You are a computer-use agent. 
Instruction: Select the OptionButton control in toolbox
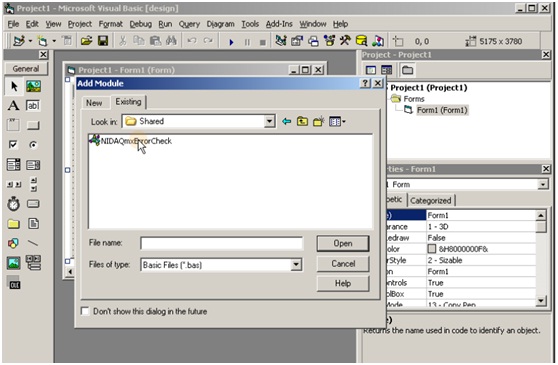(33, 145)
